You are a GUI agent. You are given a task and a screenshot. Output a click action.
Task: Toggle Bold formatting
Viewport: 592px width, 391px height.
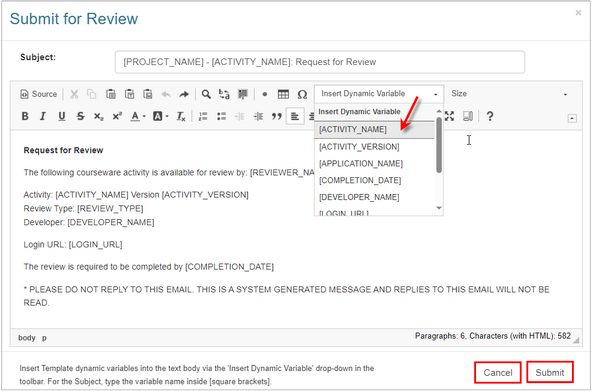[25, 116]
